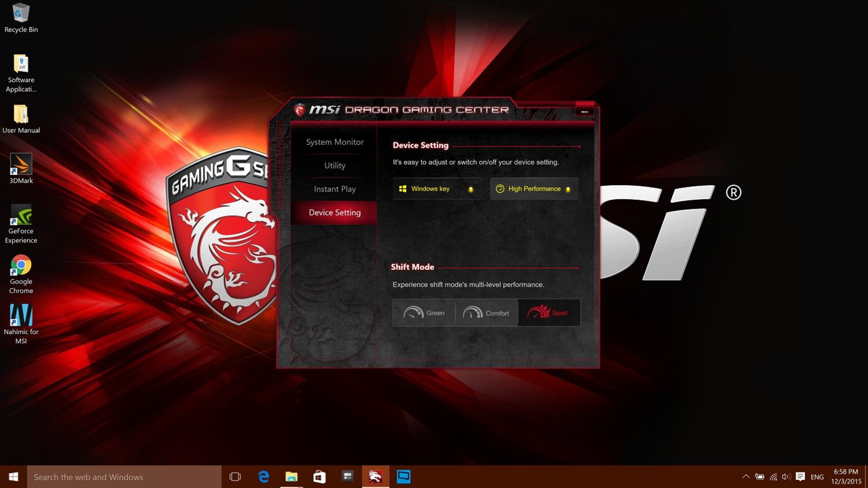Screen dimensions: 868x488
Task: Click the Search the web and Windows box
Action: click(124, 477)
